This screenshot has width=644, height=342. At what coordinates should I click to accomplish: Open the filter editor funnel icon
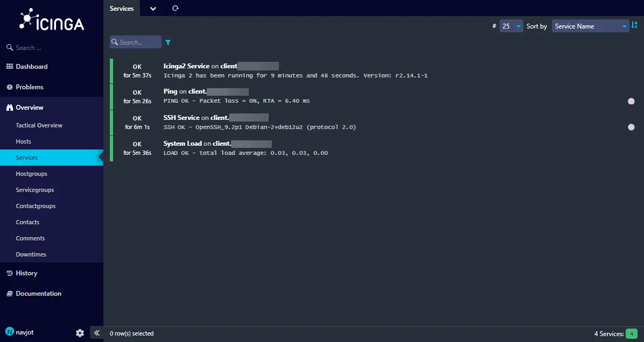[168, 42]
